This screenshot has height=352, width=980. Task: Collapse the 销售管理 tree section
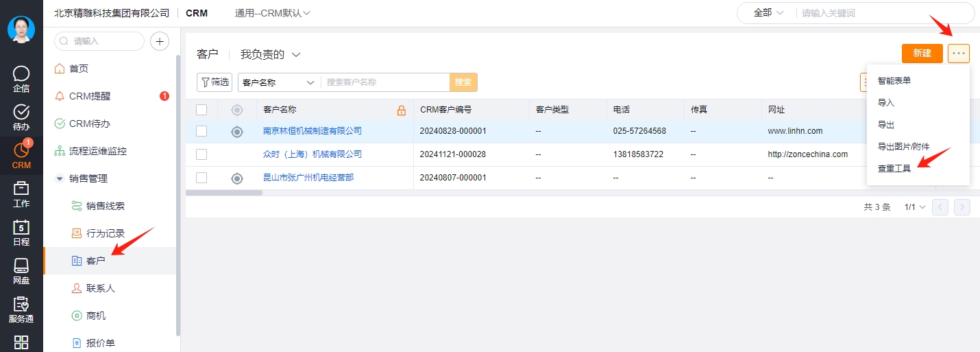pyautogui.click(x=60, y=178)
